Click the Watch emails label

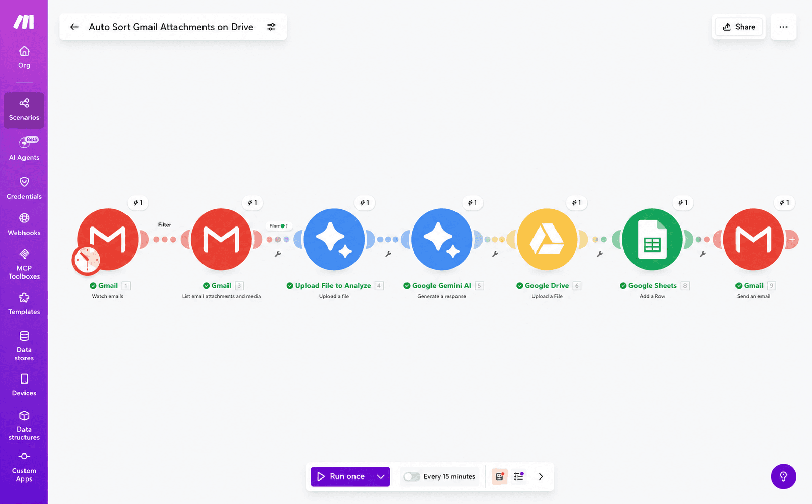point(108,296)
